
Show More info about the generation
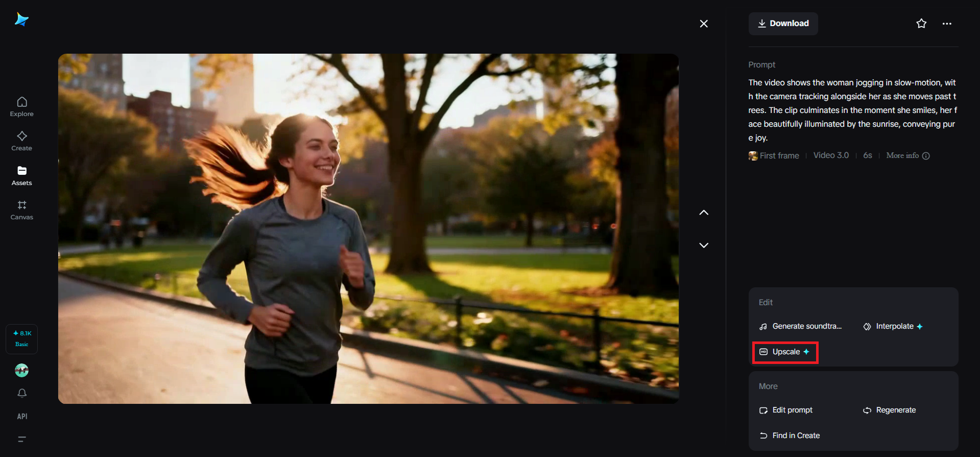[907, 156]
